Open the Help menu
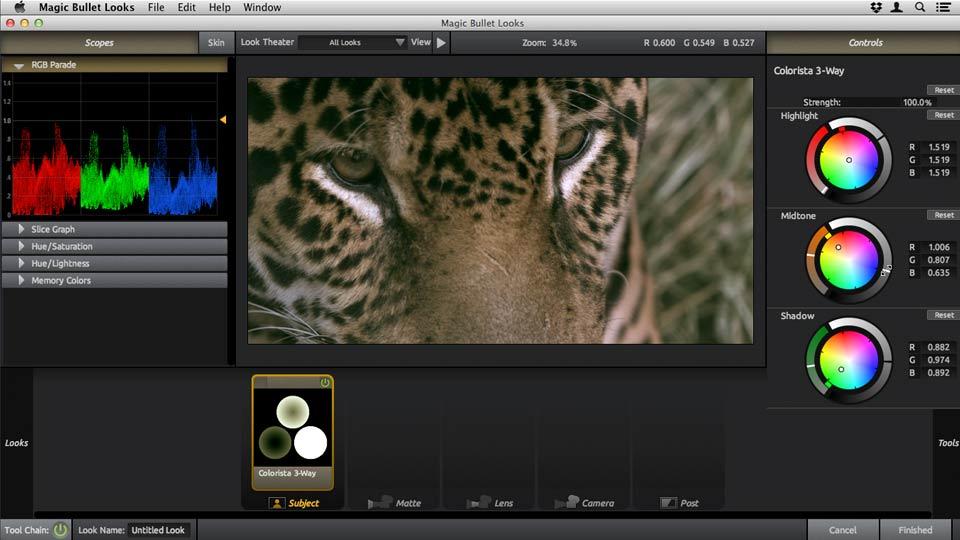Screen dimensions: 960x540 pos(220,7)
